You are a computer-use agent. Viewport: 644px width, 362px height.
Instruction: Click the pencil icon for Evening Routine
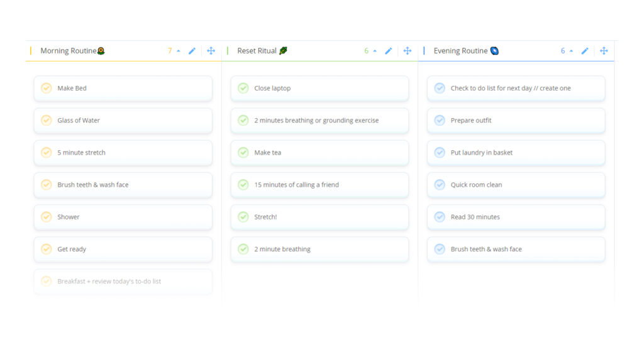click(585, 51)
